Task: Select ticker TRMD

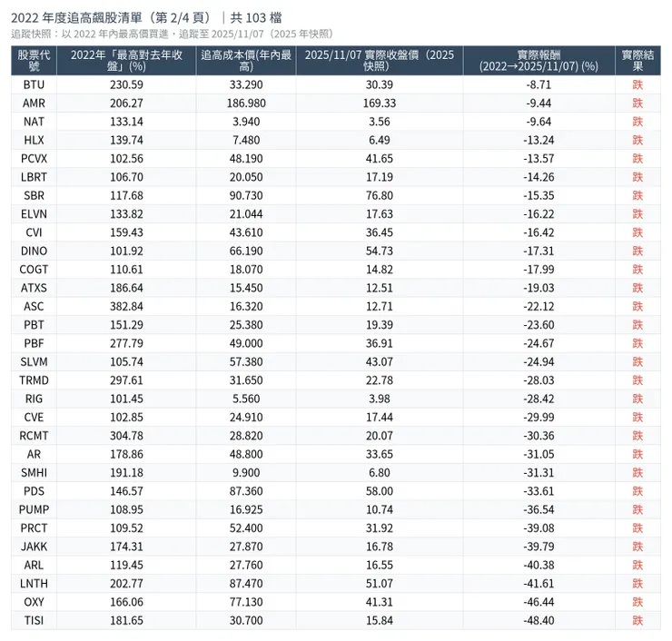Action: click(x=34, y=380)
